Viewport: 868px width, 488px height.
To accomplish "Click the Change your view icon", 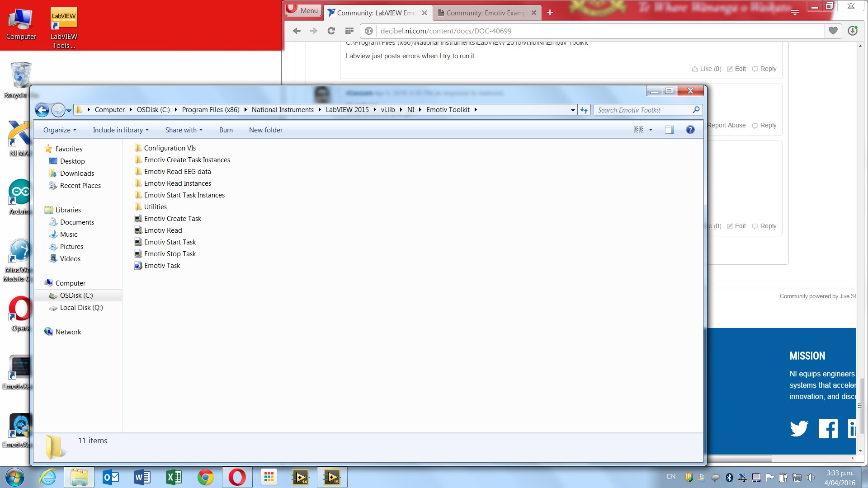I will click(x=639, y=130).
